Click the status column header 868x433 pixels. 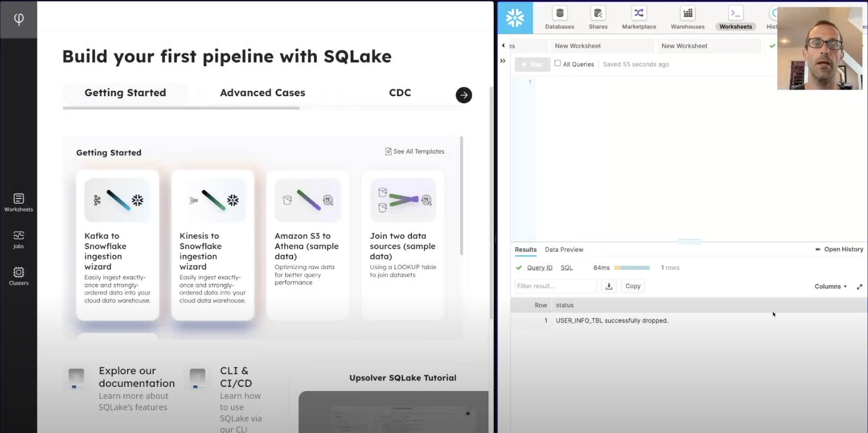tap(565, 305)
